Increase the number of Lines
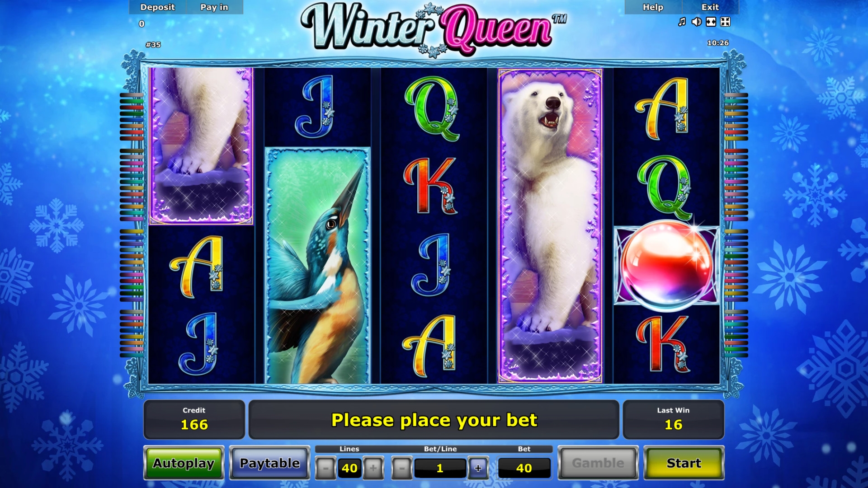 pos(373,468)
